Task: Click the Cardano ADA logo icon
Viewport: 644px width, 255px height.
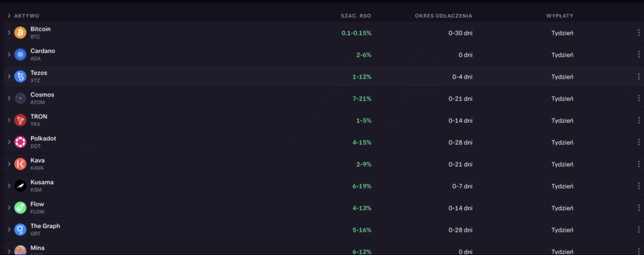Action: (x=20, y=55)
